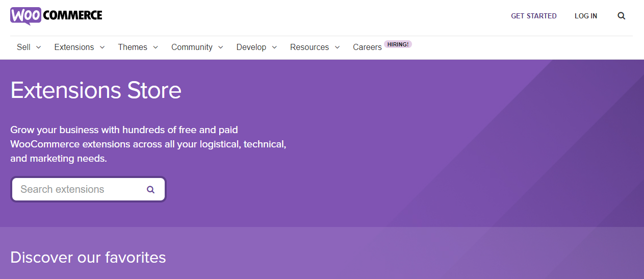This screenshot has height=279, width=644.
Task: Click the Extensions Store heading
Action: point(96,90)
